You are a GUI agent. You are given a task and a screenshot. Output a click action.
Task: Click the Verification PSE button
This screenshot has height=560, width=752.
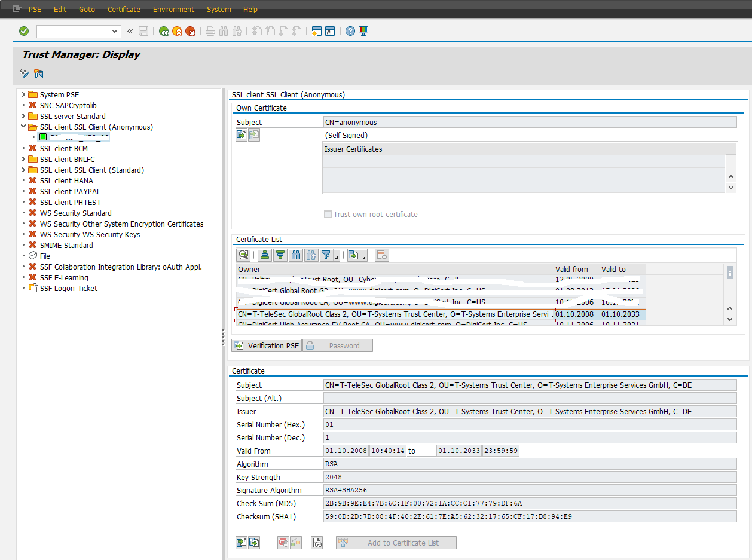[x=267, y=345]
